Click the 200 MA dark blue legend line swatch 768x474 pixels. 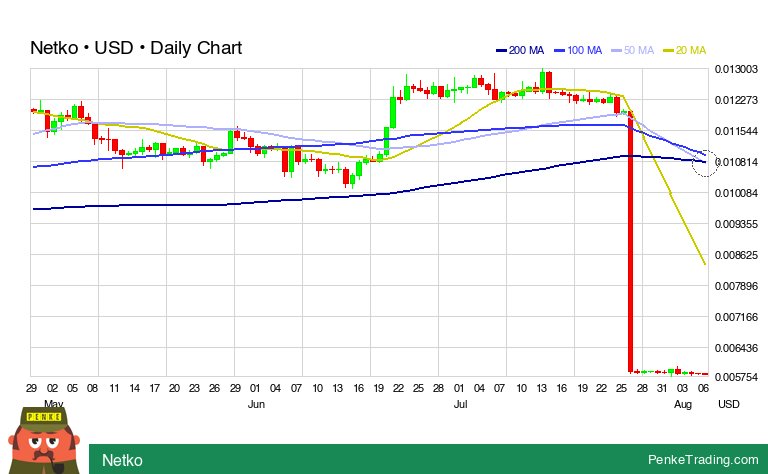pos(501,50)
